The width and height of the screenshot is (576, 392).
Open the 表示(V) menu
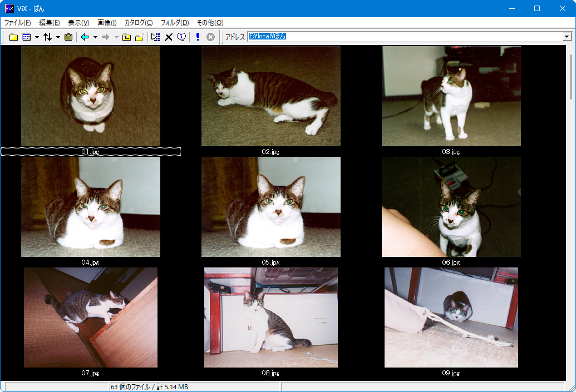(x=78, y=23)
